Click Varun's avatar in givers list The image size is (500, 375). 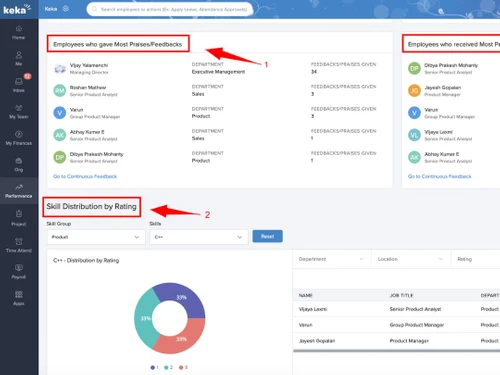[60, 113]
